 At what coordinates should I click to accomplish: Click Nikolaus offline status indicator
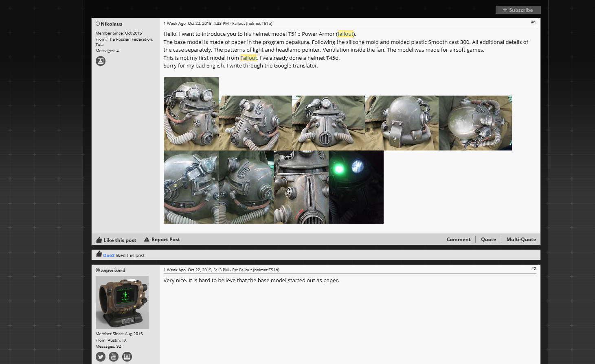(x=98, y=24)
